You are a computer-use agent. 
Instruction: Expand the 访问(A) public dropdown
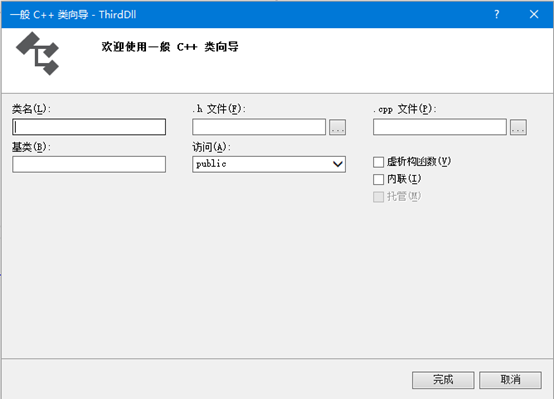pos(269,164)
